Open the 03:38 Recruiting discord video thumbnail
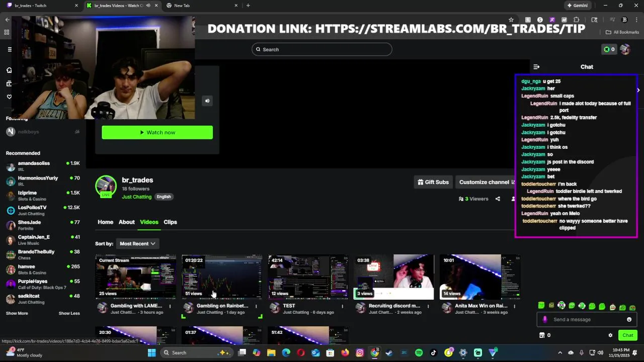Viewport: 644px width, 362px height. [394, 277]
